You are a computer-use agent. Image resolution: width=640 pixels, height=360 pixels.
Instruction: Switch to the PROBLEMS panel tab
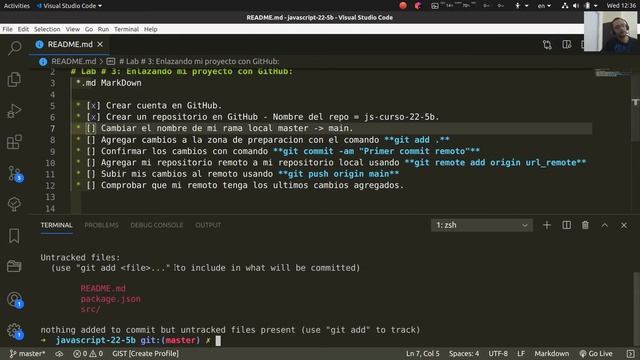[x=101, y=225]
